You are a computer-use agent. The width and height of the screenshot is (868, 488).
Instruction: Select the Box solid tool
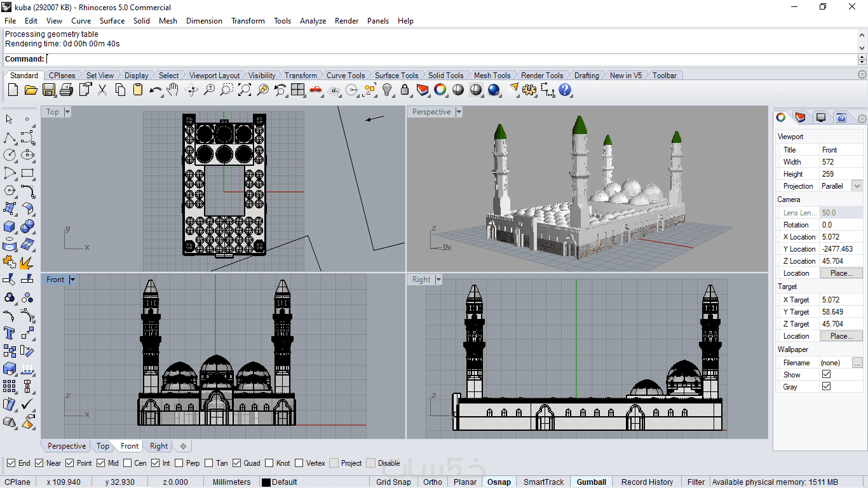[10, 227]
